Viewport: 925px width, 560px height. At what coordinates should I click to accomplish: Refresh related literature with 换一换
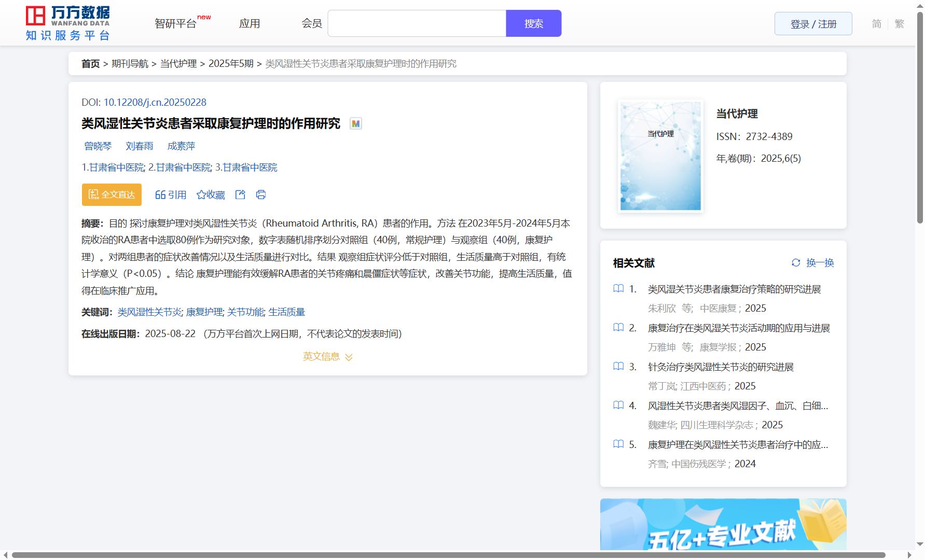812,263
